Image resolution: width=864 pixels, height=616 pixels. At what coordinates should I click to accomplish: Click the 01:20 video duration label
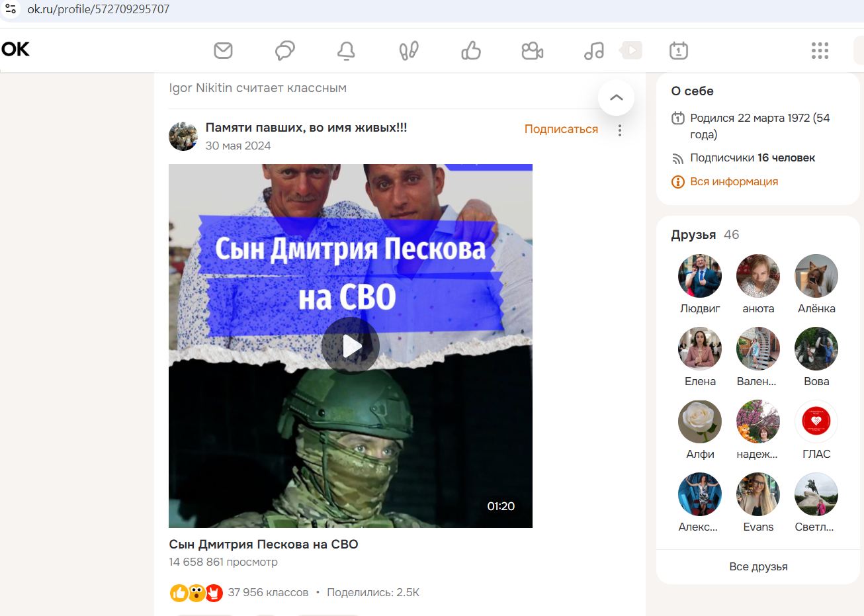tap(501, 506)
